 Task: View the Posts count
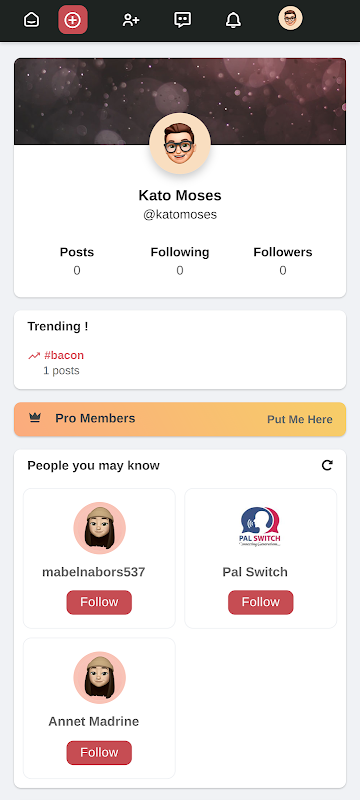(76, 270)
